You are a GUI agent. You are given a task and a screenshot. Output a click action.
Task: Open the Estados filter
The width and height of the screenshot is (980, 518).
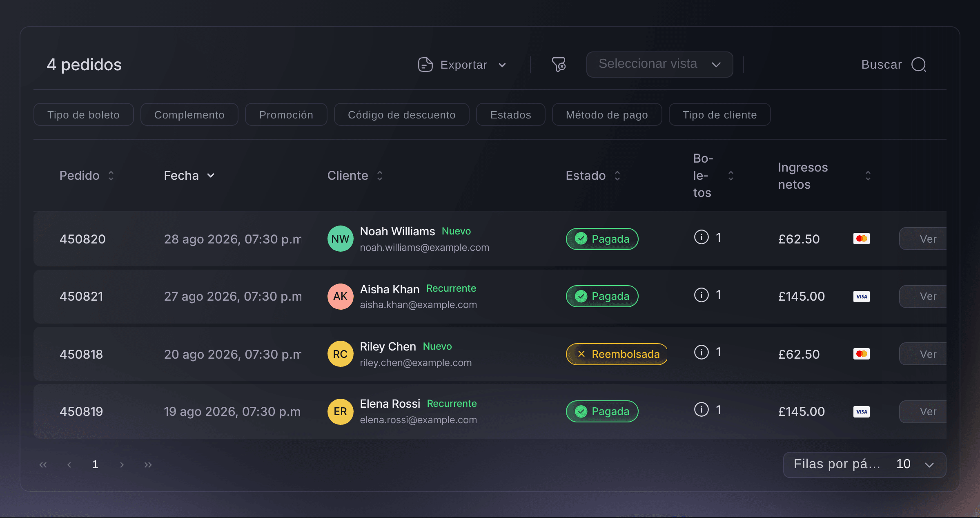click(511, 115)
